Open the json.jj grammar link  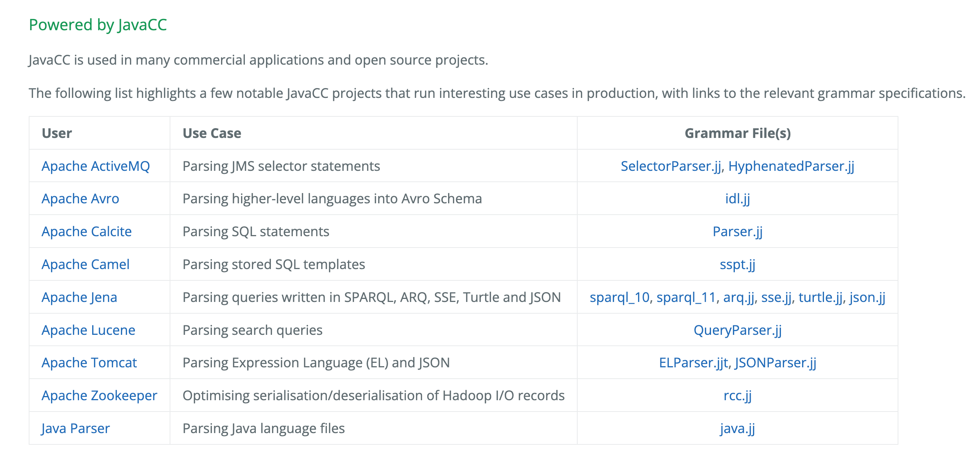(x=867, y=297)
